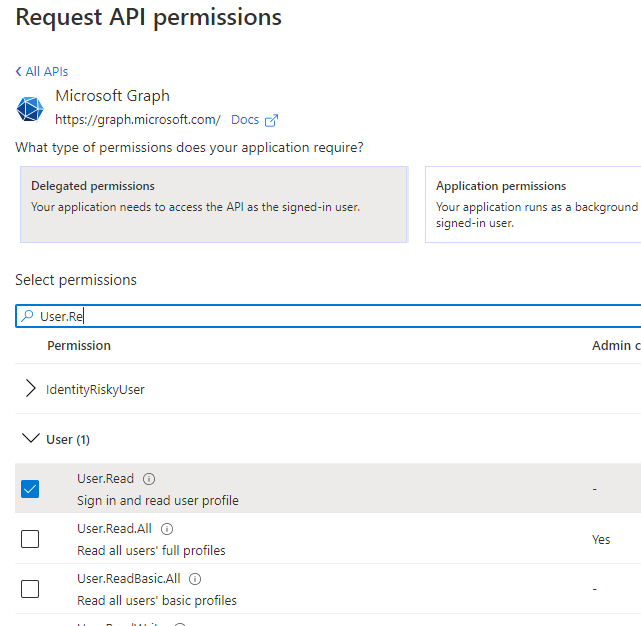Screen dimensions: 641x626
Task: Click the User.ReadBasic.All permission name
Action: [129, 579]
